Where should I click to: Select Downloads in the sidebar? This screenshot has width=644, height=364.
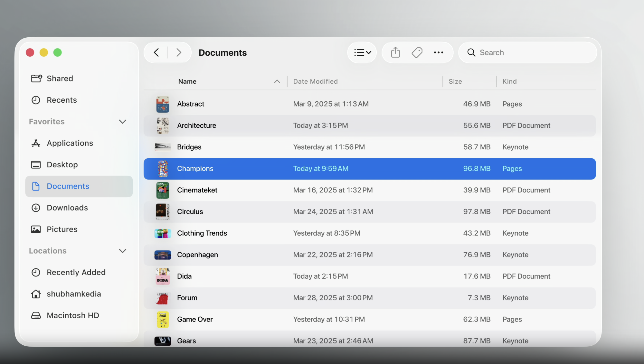coord(67,208)
